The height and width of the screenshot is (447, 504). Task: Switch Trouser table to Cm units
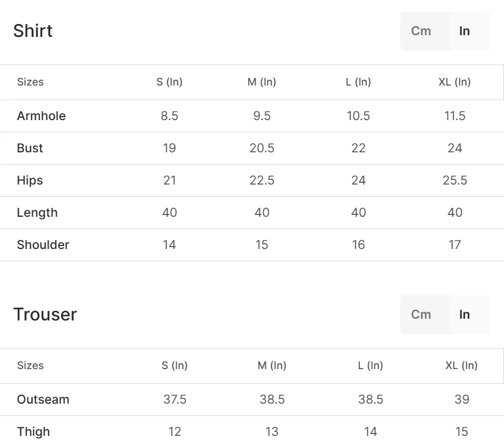(x=421, y=314)
